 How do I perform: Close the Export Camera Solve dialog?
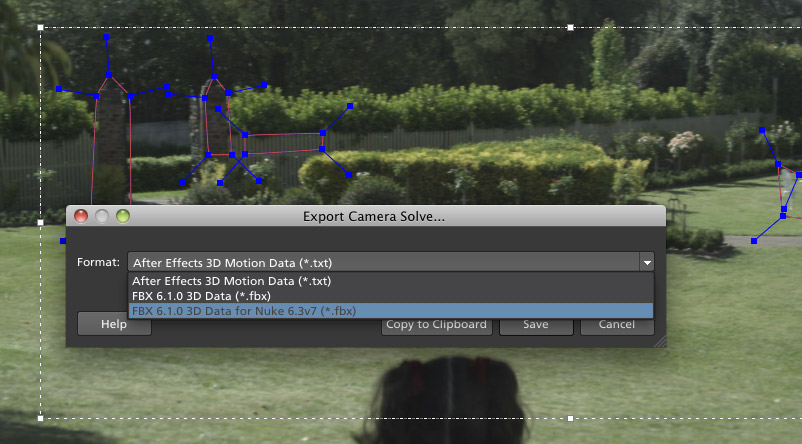(81, 216)
